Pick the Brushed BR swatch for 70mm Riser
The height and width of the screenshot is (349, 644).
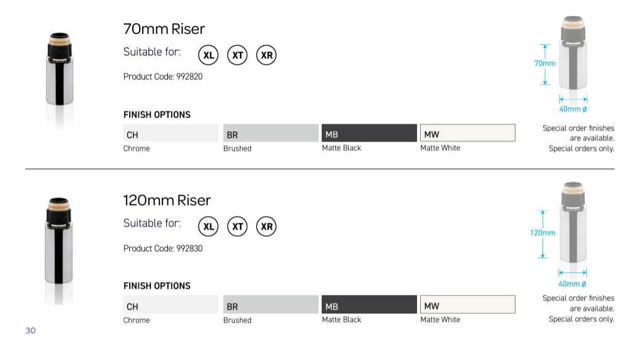pyautogui.click(x=271, y=133)
